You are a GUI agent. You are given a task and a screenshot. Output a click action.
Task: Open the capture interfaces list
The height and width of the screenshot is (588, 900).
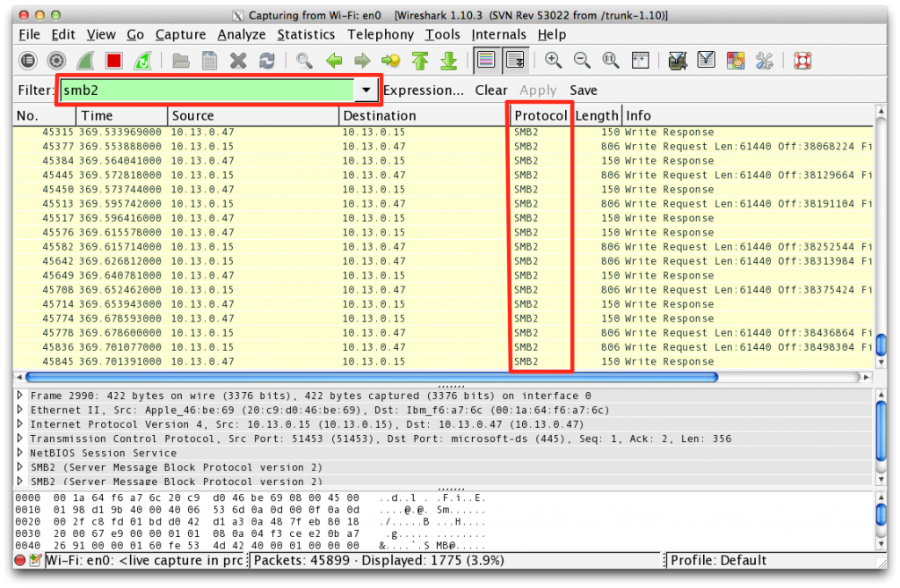tap(26, 60)
